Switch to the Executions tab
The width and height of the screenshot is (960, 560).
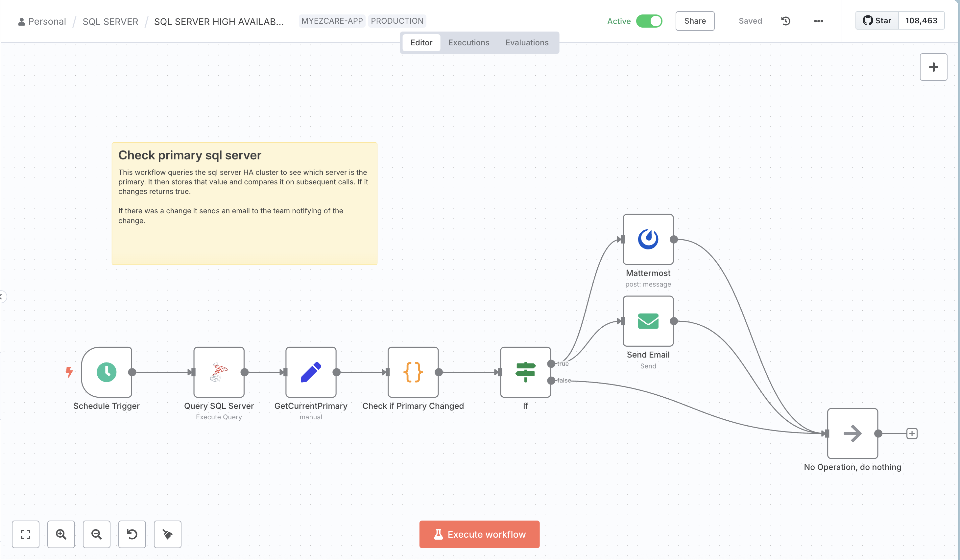(468, 42)
